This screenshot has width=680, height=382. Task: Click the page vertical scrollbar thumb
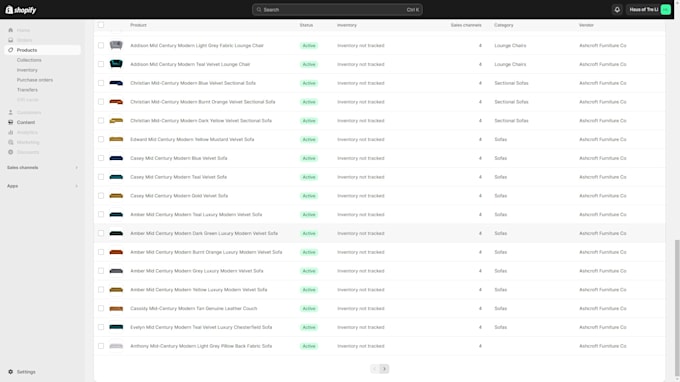pos(677,308)
